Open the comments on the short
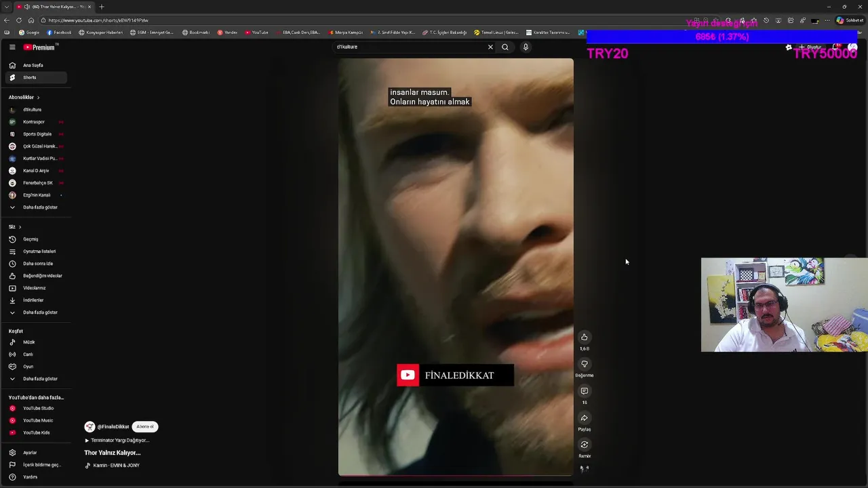Viewport: 868px width, 488px height. click(x=584, y=391)
